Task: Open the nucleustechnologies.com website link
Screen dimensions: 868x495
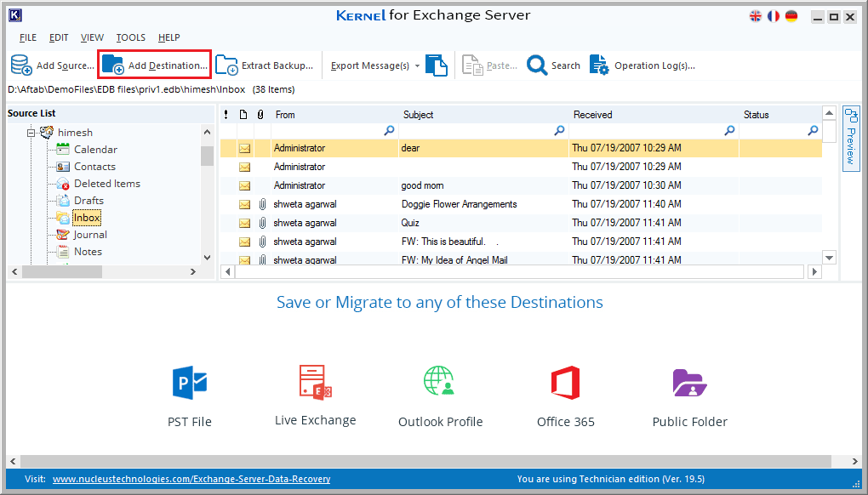Action: coord(191,479)
